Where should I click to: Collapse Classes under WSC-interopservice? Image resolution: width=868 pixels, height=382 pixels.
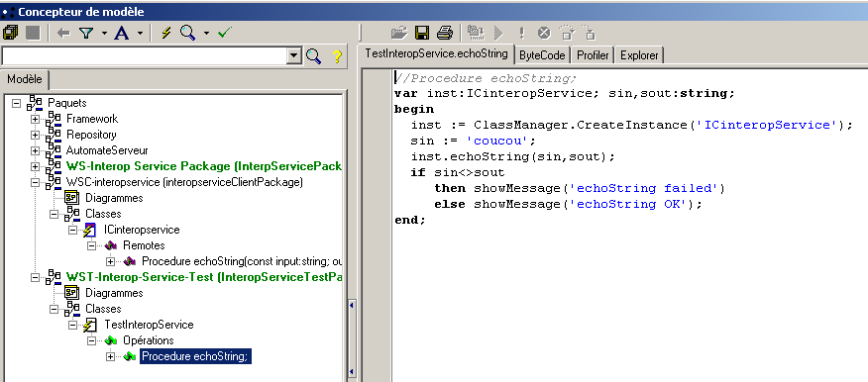pos(54,214)
